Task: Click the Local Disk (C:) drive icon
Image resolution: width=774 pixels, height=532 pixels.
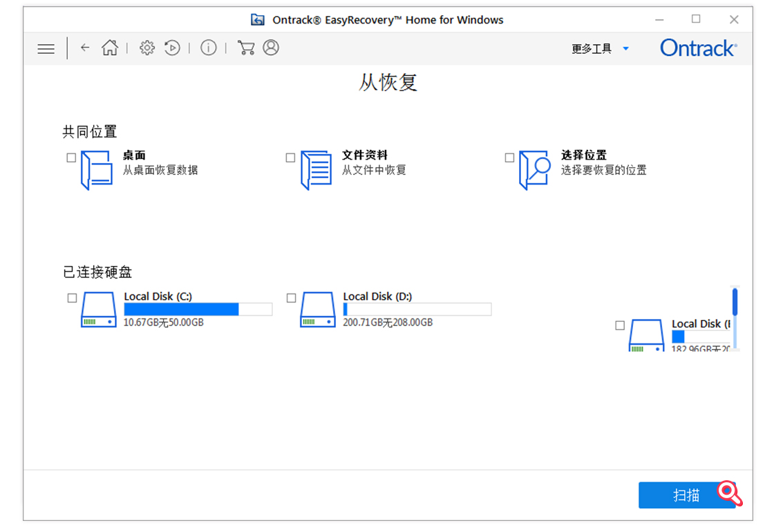Action: coord(99,310)
